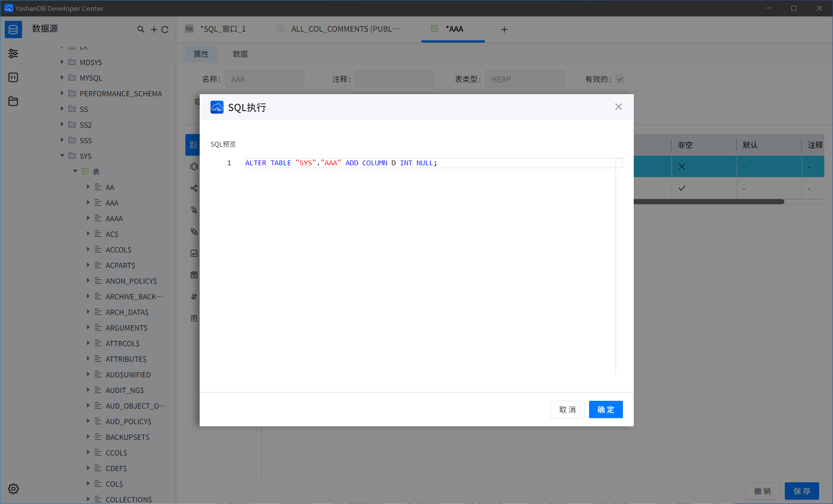Click the 保存 button
The width and height of the screenshot is (833, 504).
[x=802, y=491]
